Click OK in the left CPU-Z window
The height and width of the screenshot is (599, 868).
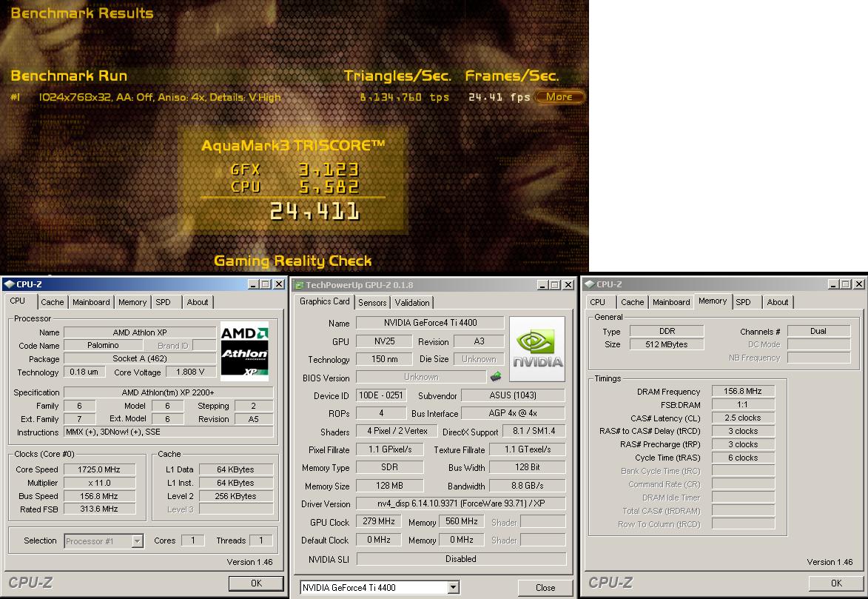click(256, 583)
